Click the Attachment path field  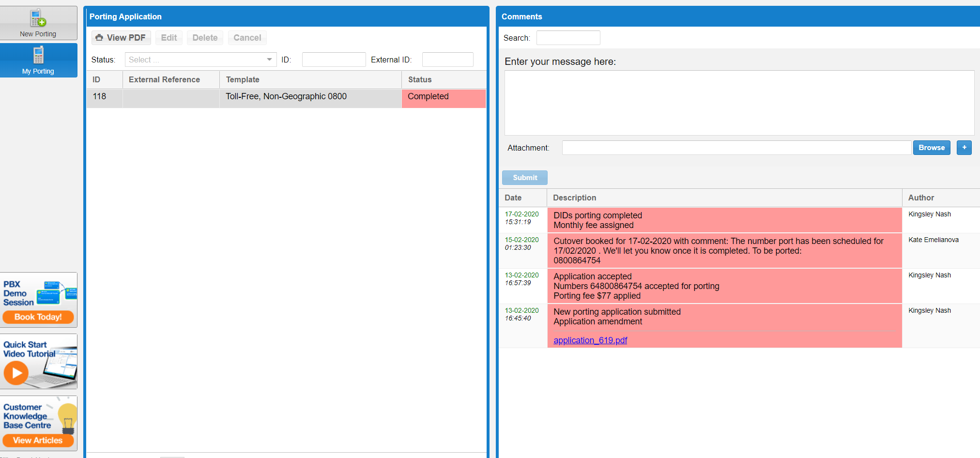pyautogui.click(x=736, y=148)
